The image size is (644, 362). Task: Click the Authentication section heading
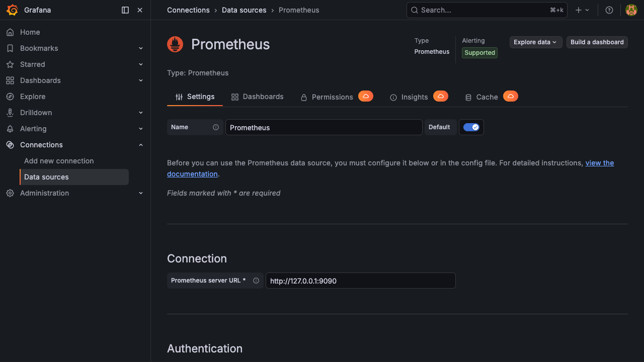coord(205,348)
